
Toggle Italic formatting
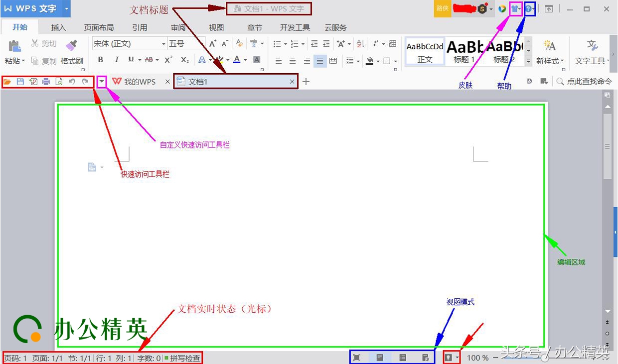pos(116,60)
